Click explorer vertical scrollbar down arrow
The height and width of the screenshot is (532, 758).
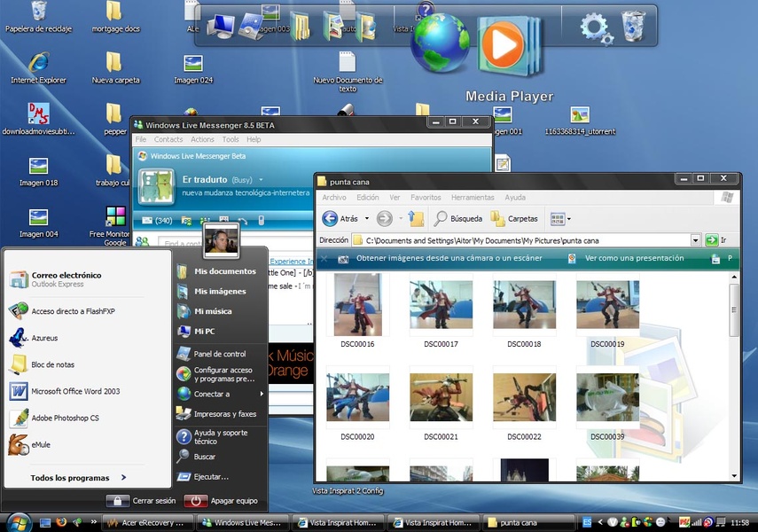[734, 476]
